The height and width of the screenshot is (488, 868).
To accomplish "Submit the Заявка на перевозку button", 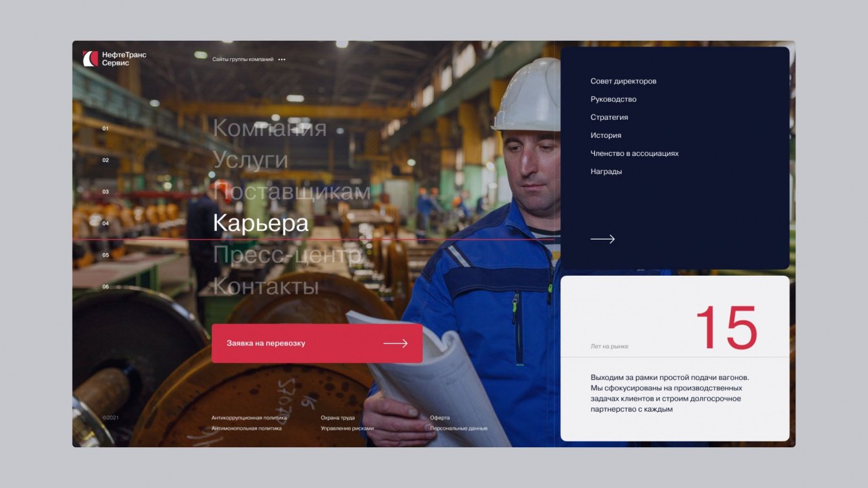I will (x=317, y=343).
